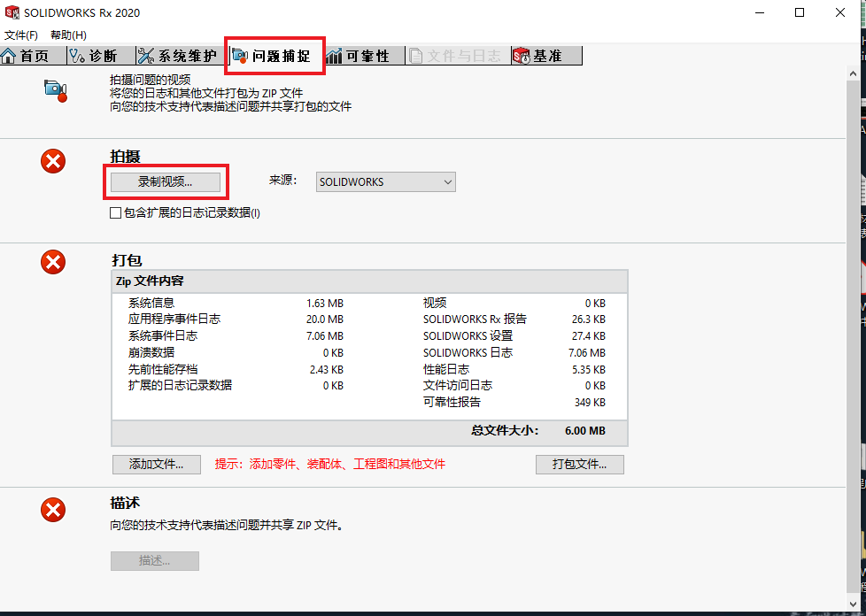Click the vertical scrollbar on the right

click(853, 336)
